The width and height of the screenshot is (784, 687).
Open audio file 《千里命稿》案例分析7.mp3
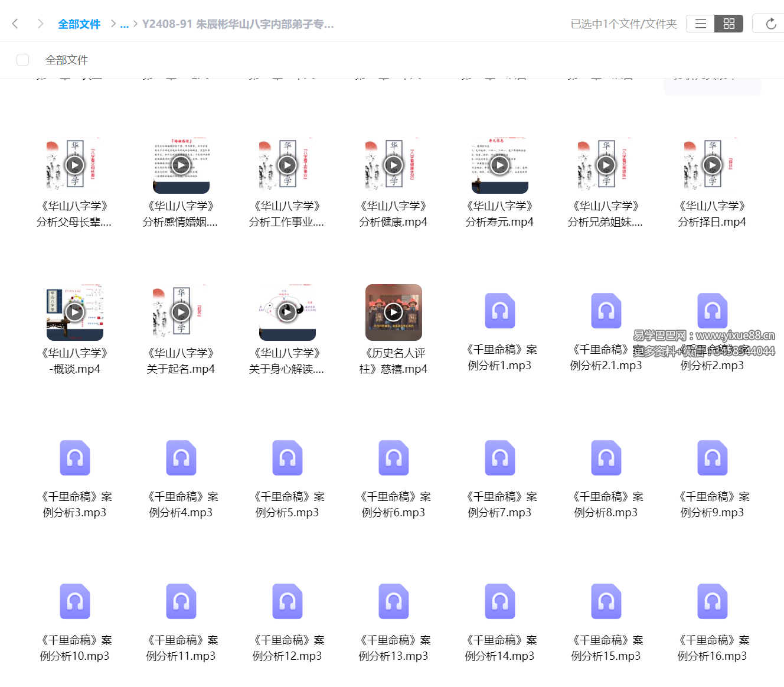point(500,457)
